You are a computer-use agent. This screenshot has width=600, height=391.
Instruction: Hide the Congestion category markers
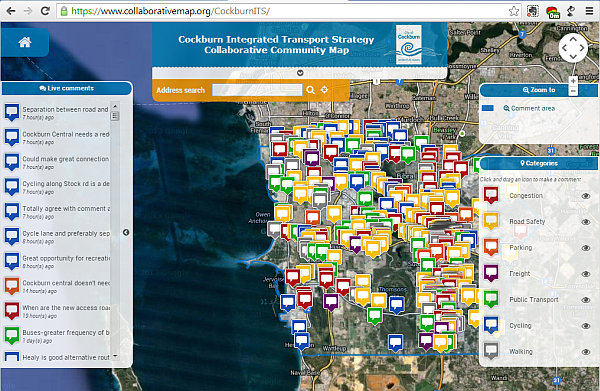pos(585,196)
